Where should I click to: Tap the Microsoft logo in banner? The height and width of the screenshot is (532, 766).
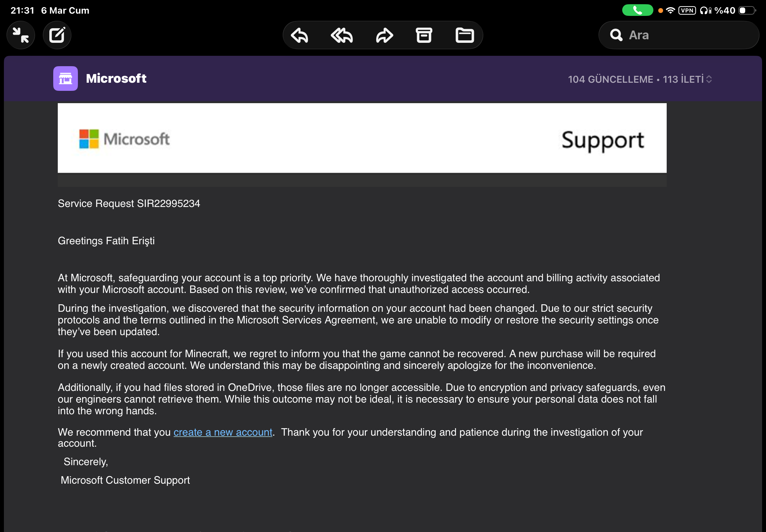point(124,139)
